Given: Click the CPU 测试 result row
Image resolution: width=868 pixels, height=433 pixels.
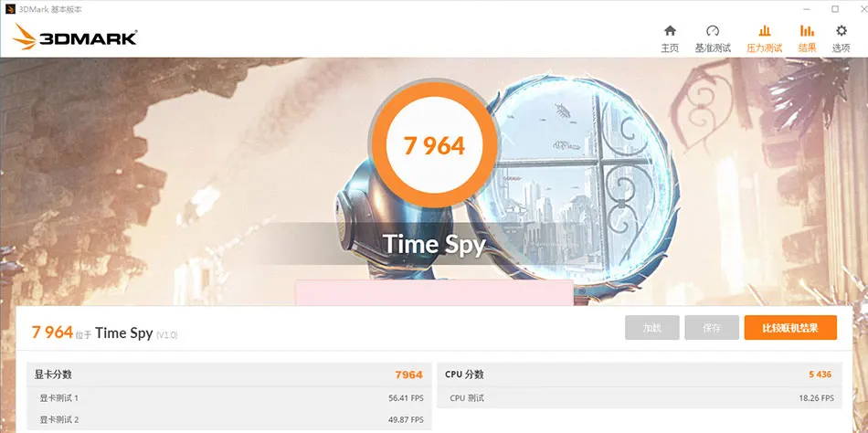Looking at the screenshot, I should (x=640, y=397).
